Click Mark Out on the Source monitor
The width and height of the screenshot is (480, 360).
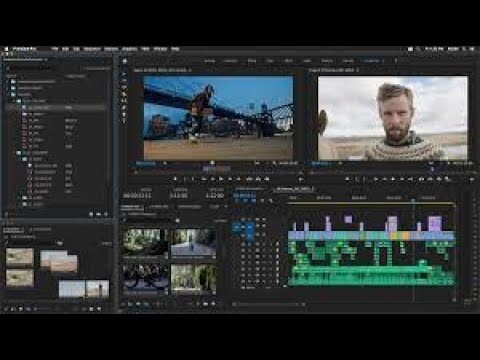tap(193, 179)
